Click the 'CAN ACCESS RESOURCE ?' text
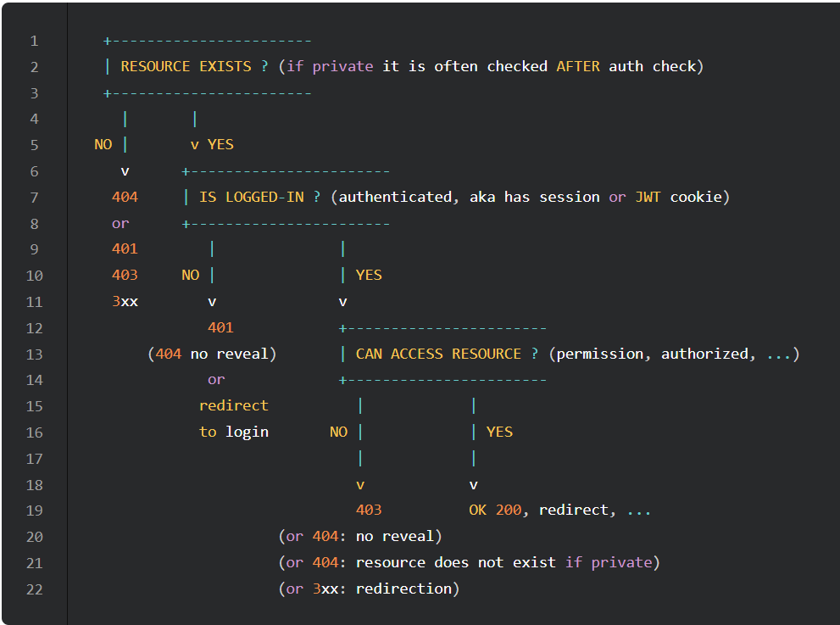The image size is (840, 625). [447, 354]
